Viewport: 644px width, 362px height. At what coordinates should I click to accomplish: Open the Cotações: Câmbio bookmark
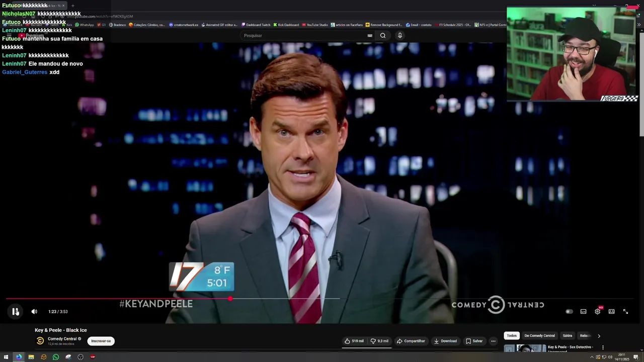tap(147, 25)
